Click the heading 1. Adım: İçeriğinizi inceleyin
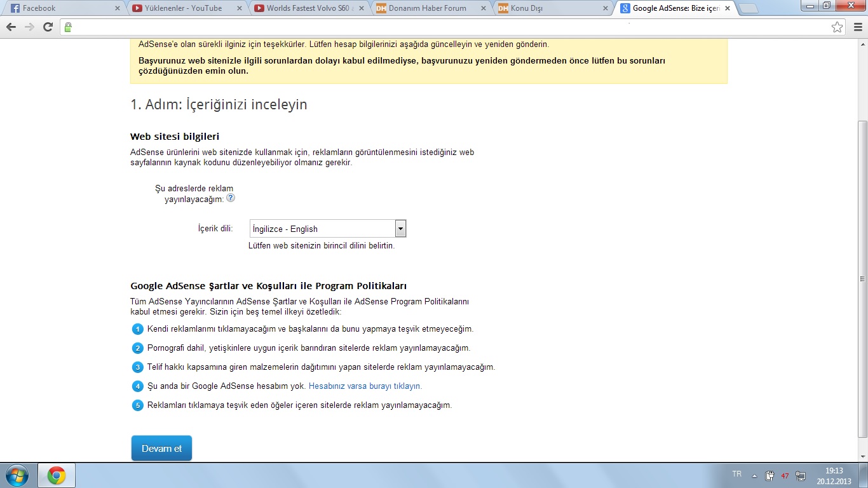This screenshot has width=868, height=488. (x=219, y=105)
